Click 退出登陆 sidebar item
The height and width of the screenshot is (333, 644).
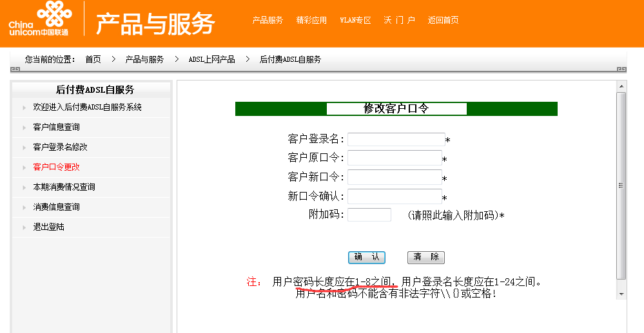(x=48, y=227)
